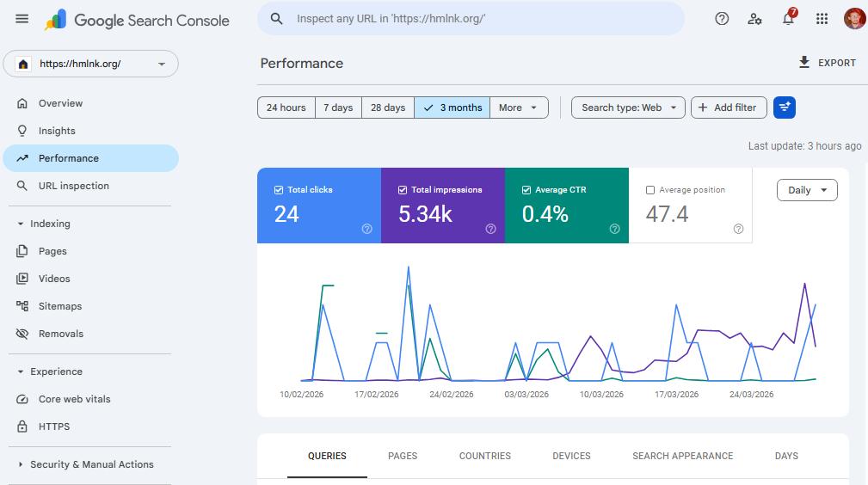The image size is (868, 485).
Task: Uncheck the Total impressions checkbox
Action: point(403,190)
